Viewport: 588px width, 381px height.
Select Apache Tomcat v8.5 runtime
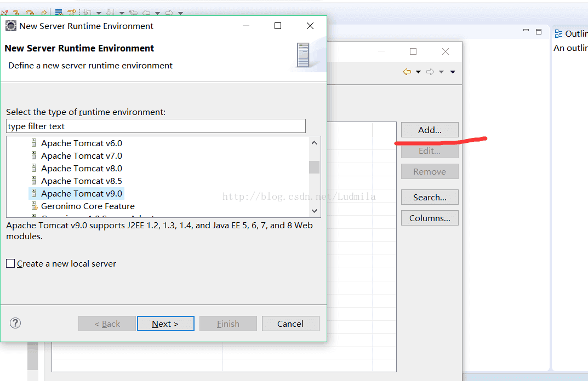pos(81,181)
